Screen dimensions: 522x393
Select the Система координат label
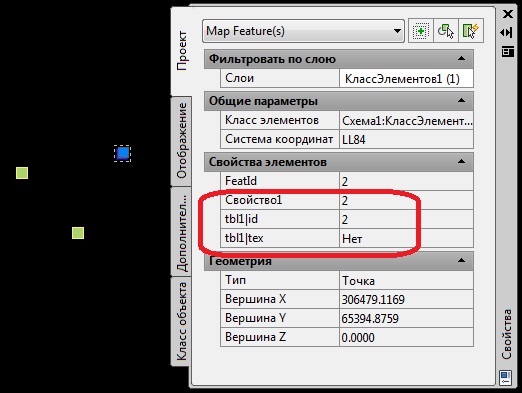pos(280,139)
